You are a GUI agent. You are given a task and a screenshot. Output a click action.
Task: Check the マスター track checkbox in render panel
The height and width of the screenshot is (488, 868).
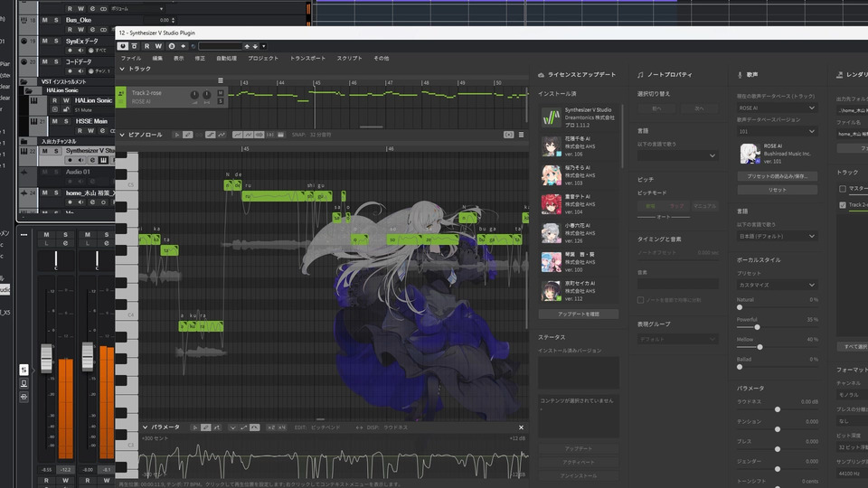[x=843, y=189]
